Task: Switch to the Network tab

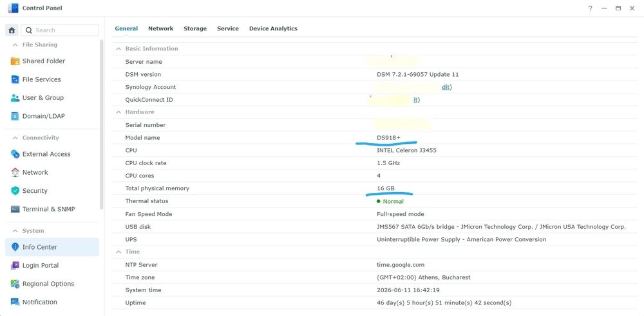Action: pyautogui.click(x=160, y=28)
